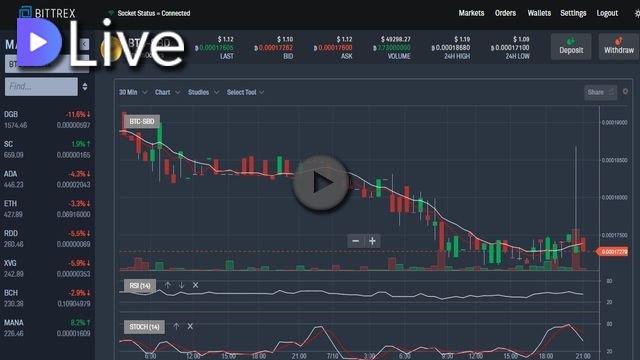Close the STOCH (14) study
Viewport: 640px width, 360px height.
(x=190, y=326)
